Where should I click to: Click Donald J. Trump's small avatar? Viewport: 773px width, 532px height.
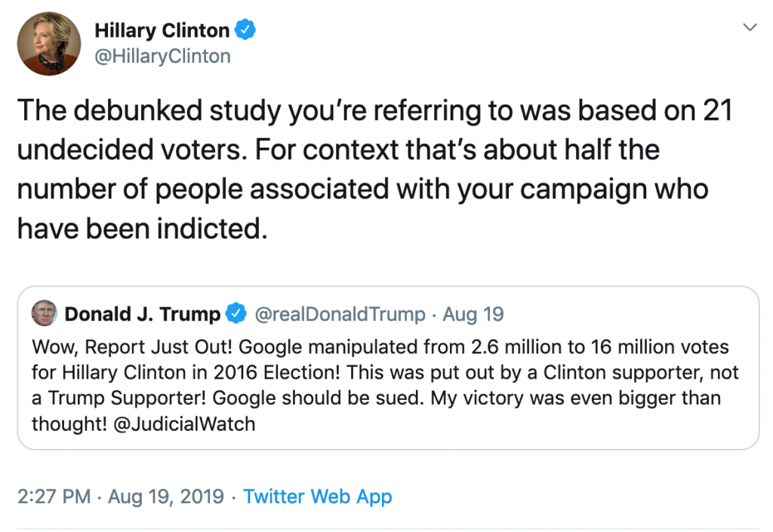pyautogui.click(x=44, y=313)
